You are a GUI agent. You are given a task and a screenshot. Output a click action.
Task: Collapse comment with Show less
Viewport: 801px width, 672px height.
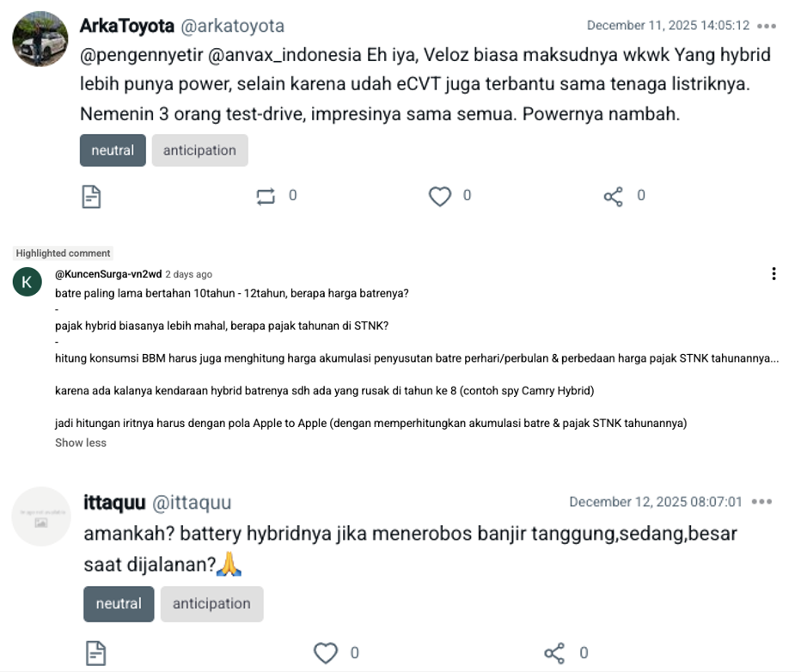pyautogui.click(x=81, y=443)
